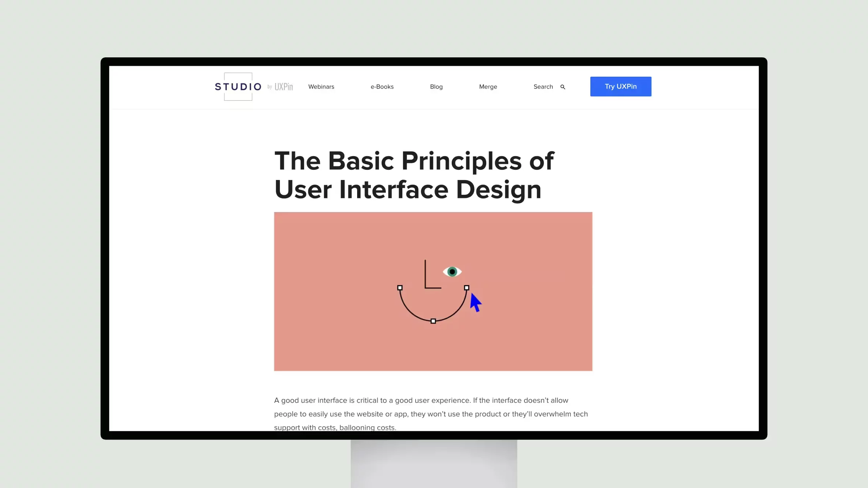This screenshot has width=868, height=488.
Task: Open the Blog navigation menu item
Action: (x=436, y=86)
